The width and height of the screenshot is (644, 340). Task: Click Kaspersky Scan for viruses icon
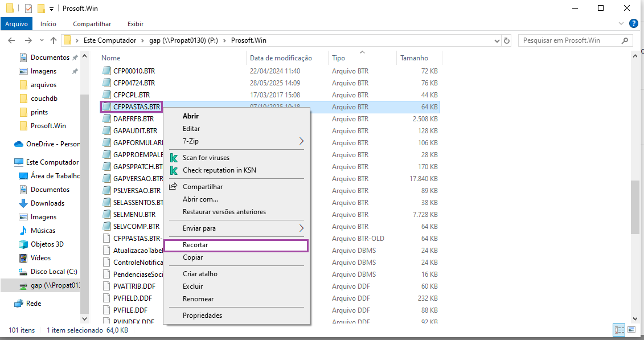point(174,158)
